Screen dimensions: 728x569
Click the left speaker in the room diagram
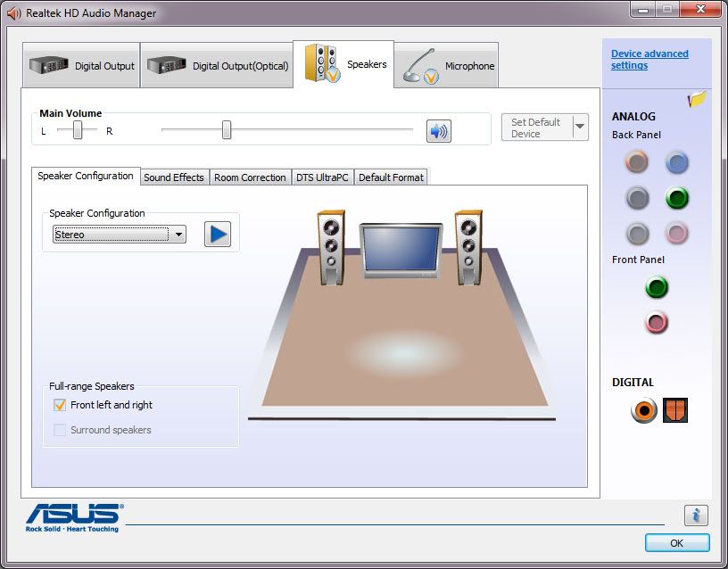[x=331, y=247]
